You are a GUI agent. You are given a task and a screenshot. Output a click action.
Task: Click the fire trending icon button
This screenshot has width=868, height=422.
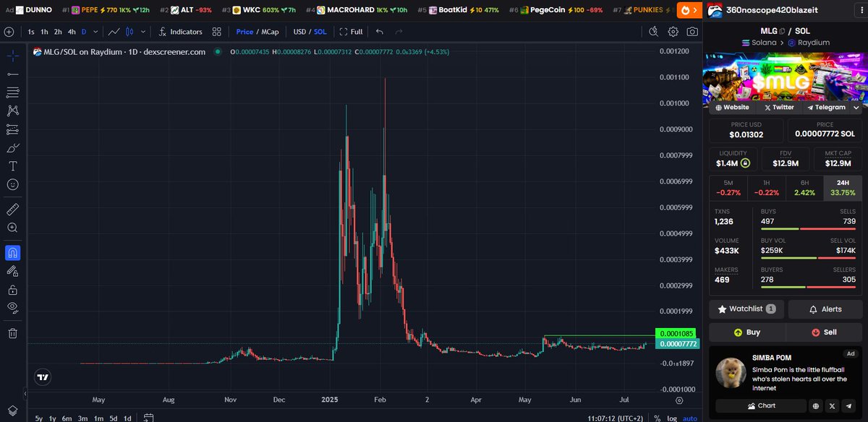(689, 10)
